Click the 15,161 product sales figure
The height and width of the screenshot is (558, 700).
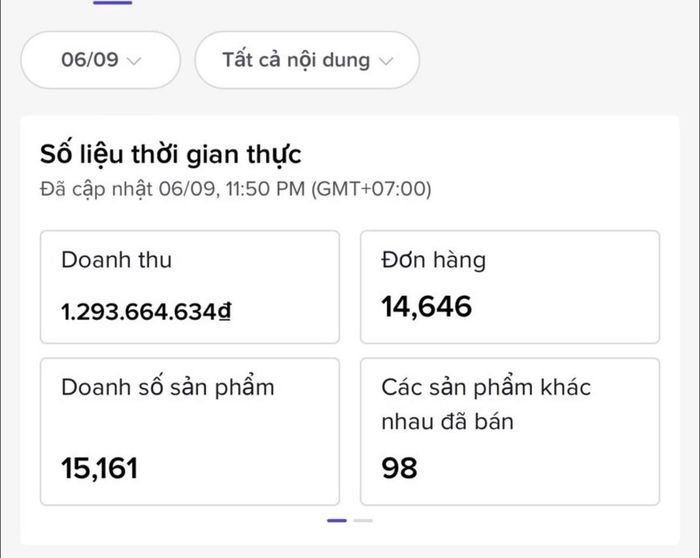point(100,469)
